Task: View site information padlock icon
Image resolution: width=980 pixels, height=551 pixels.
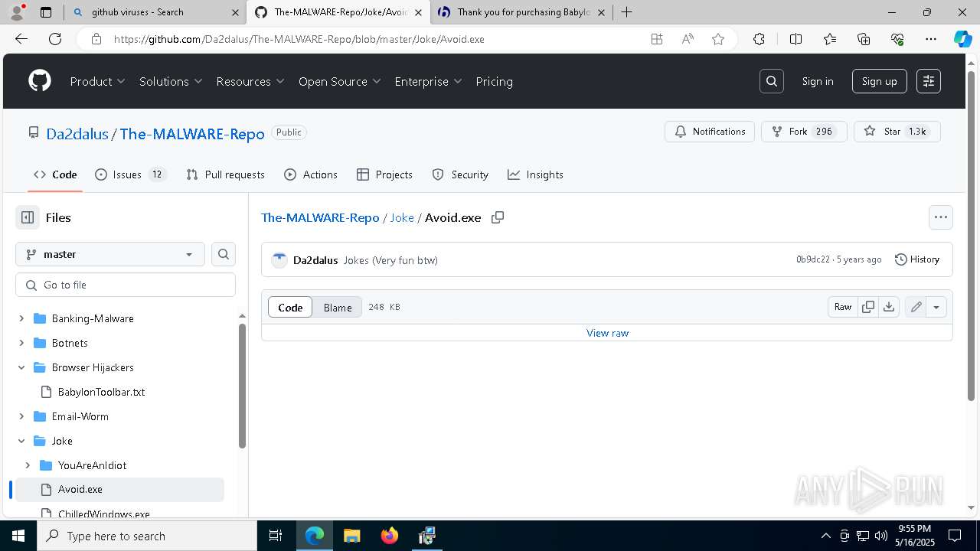Action: pos(96,39)
